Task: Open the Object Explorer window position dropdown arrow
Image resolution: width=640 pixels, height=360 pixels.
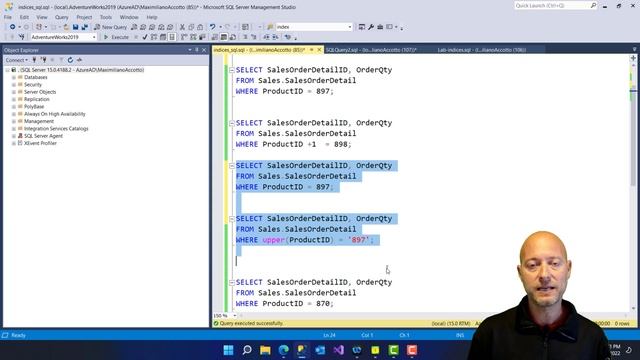Action: (190, 50)
